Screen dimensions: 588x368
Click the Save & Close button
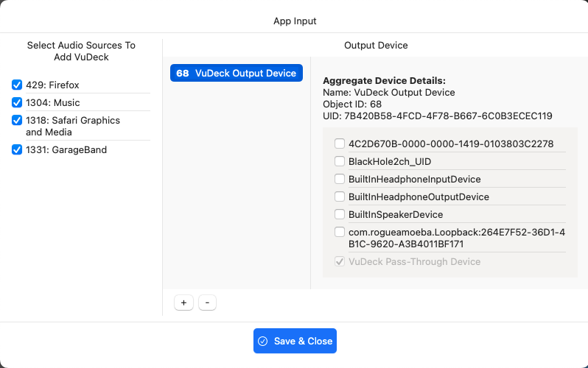click(x=295, y=341)
